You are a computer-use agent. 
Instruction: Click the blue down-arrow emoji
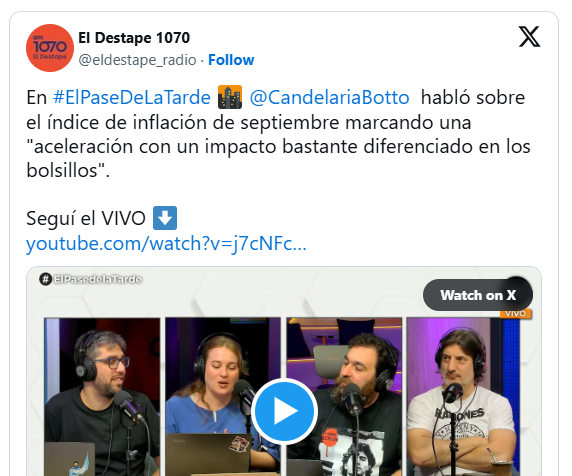tap(165, 218)
